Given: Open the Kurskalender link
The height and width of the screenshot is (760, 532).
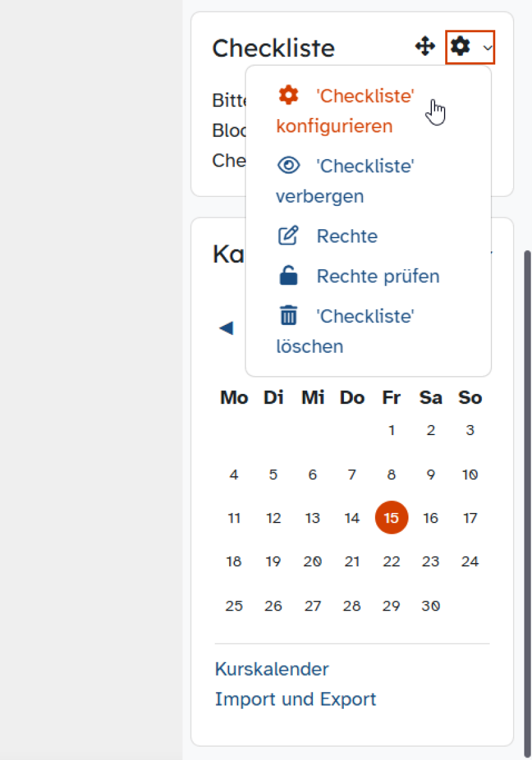Looking at the screenshot, I should (x=272, y=669).
